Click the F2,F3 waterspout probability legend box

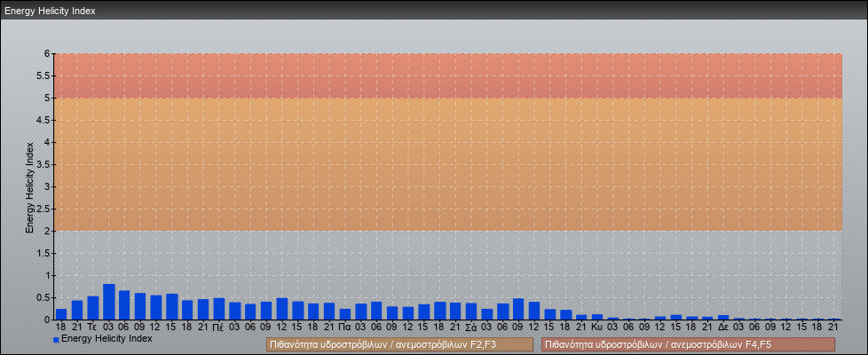click(399, 344)
